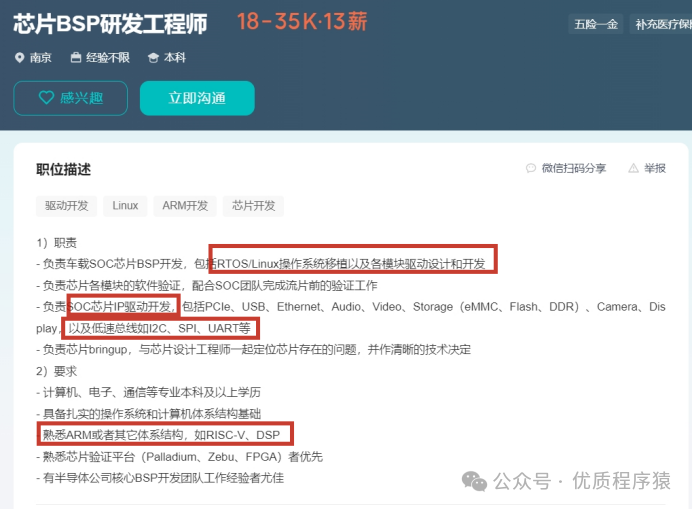Screen dimensions: 693x509
Task: Click the 本科 education text
Action: click(x=175, y=58)
